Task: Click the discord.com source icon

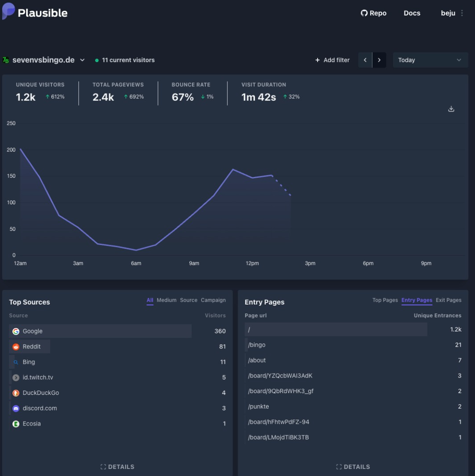Action: [x=15, y=408]
